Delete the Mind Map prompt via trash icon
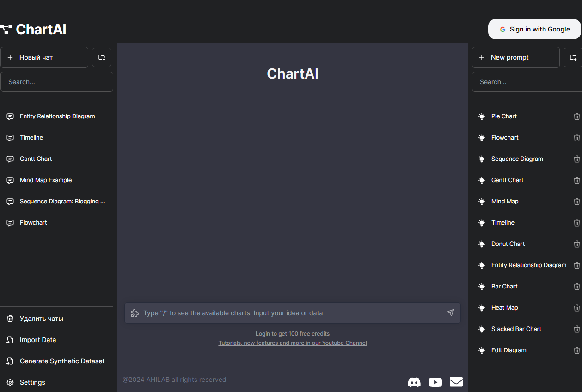This screenshot has height=392, width=582. (576, 202)
